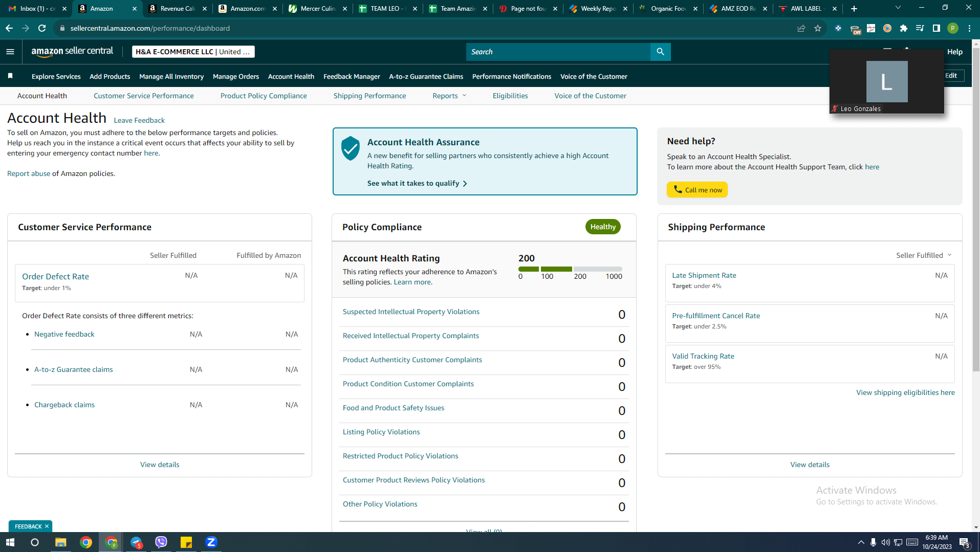Click the taskbar Cortana search circle

tap(35, 542)
